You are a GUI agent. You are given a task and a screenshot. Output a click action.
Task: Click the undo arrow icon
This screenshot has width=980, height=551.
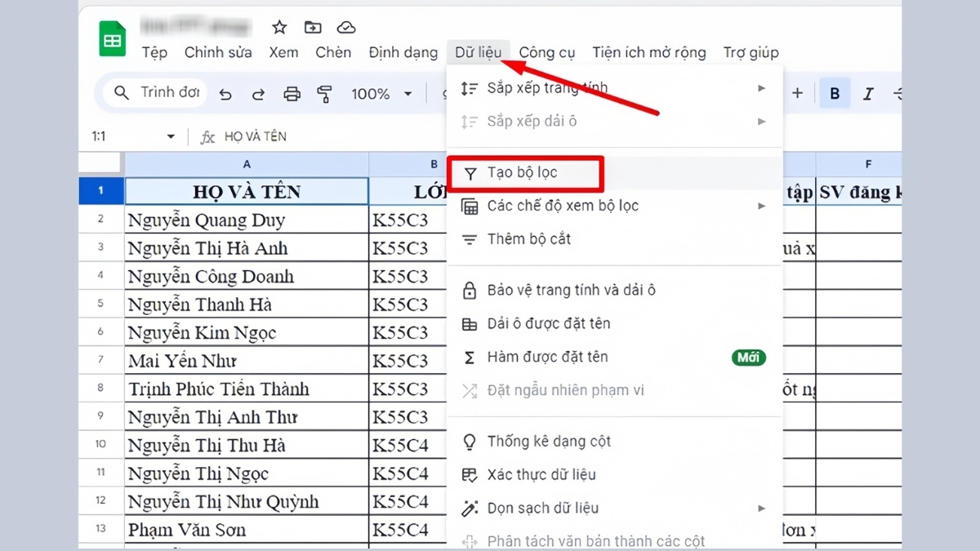225,95
